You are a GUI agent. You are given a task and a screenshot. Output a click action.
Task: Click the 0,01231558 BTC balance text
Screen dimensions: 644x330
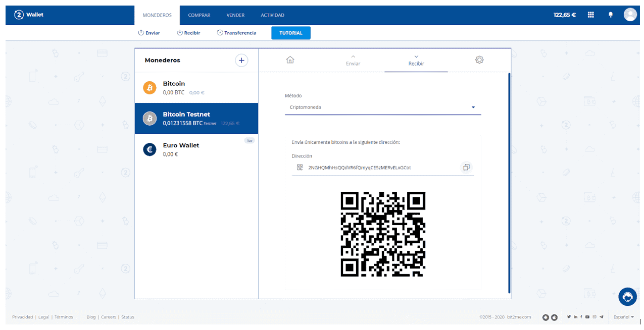pyautogui.click(x=182, y=123)
